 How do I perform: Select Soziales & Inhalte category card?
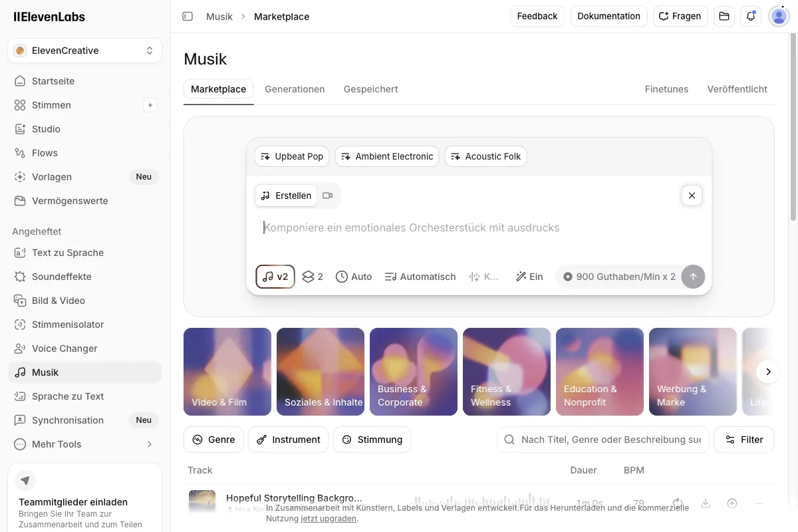[x=321, y=372]
